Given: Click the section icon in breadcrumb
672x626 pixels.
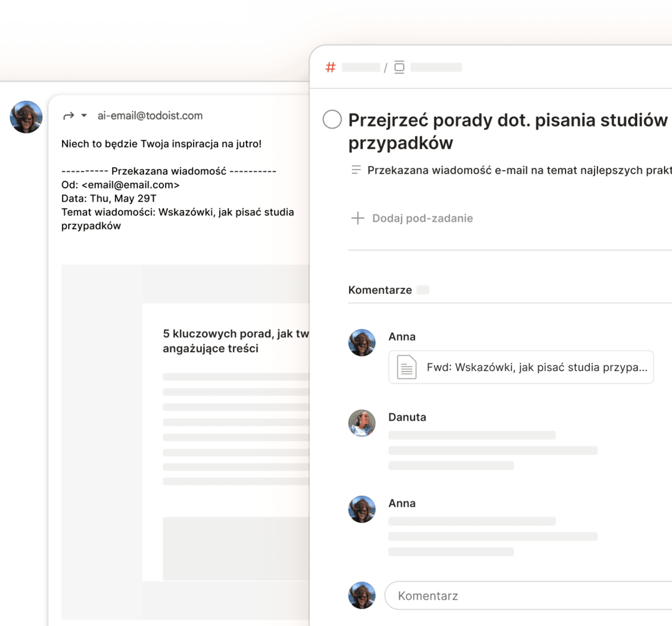Looking at the screenshot, I should coord(399,67).
